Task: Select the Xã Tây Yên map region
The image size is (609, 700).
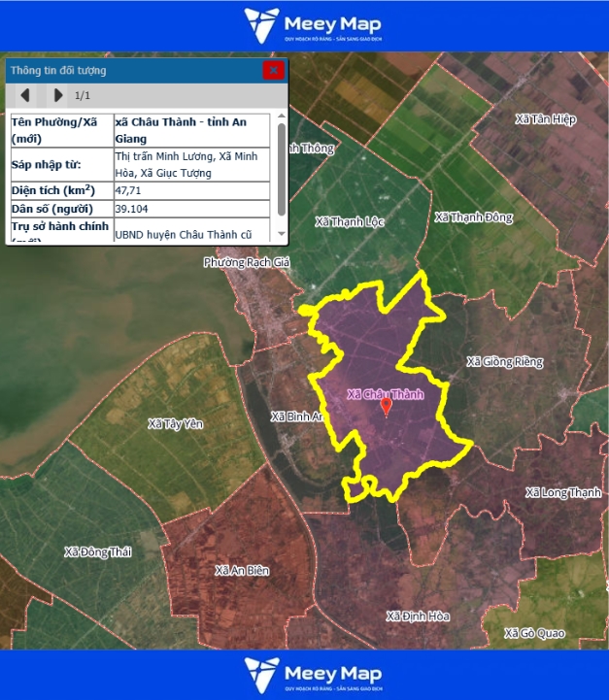Action: click(x=176, y=423)
